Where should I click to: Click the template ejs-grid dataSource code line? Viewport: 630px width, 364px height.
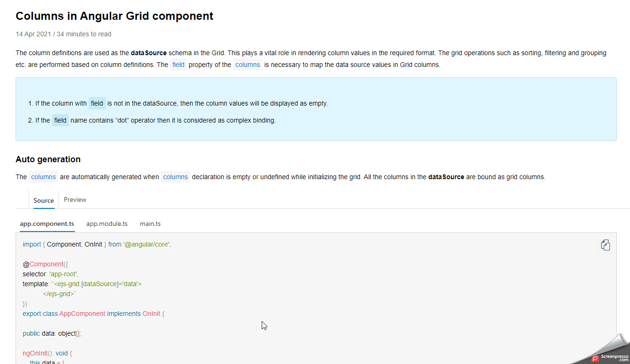pos(82,284)
